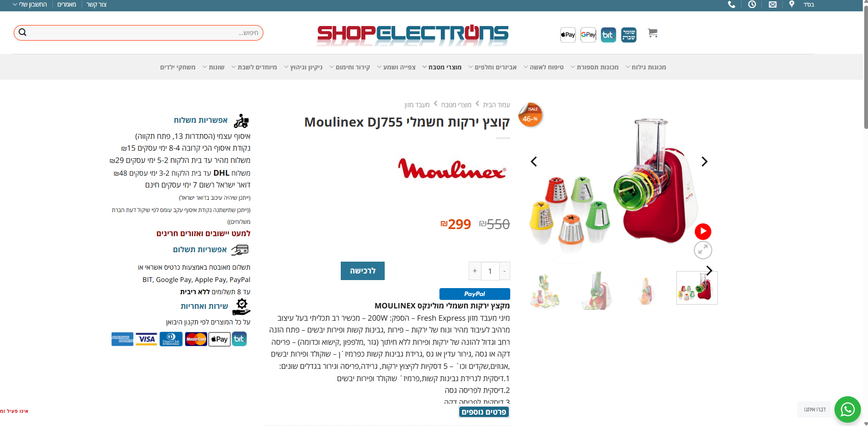Expand מכונות גילוח menu dropdown
This screenshot has height=426, width=868.
[646, 67]
